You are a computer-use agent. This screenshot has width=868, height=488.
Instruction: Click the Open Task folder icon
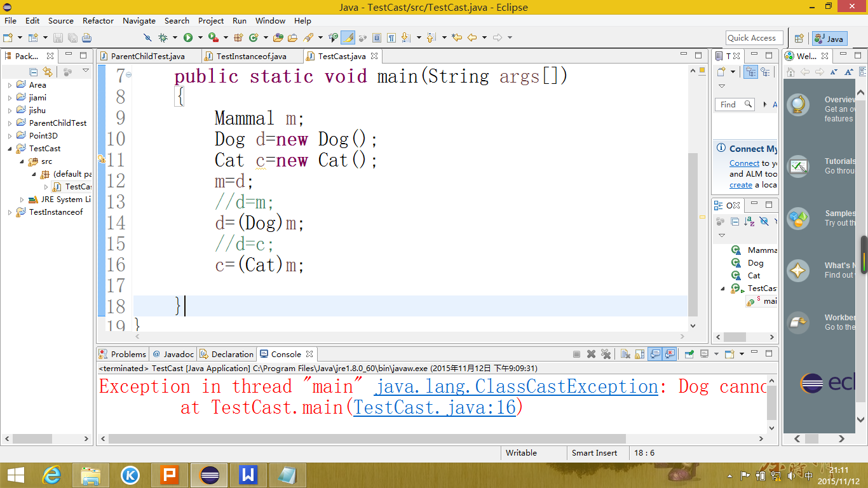tap(292, 38)
